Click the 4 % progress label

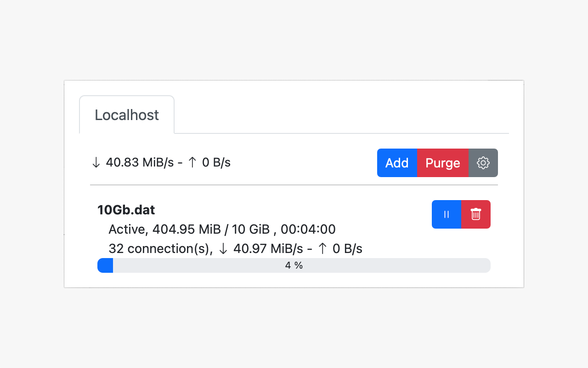tap(294, 265)
